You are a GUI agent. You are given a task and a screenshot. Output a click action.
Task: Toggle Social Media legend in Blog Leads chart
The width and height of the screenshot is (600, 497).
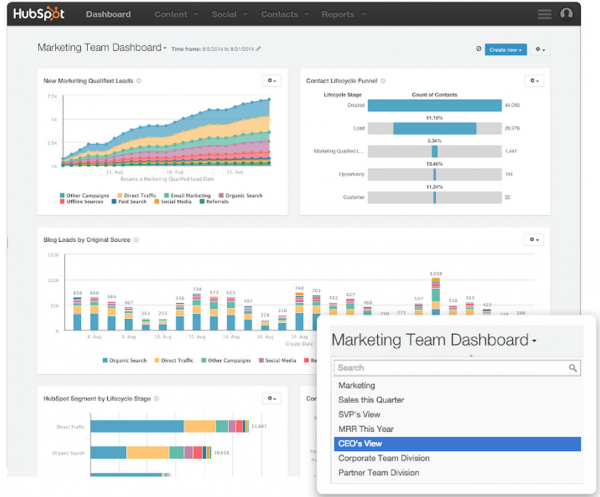click(278, 360)
